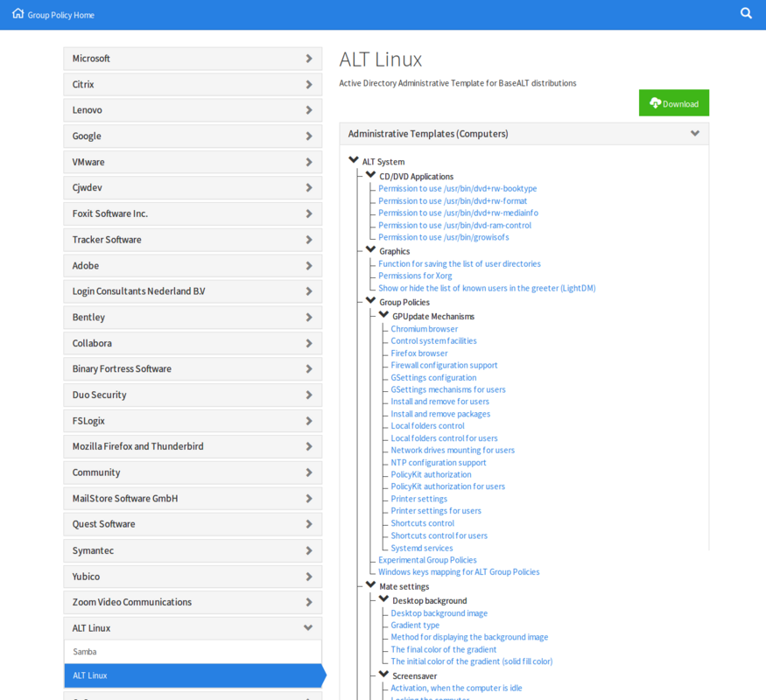Open Desktop background image policy
The width and height of the screenshot is (766, 700).
coord(439,613)
